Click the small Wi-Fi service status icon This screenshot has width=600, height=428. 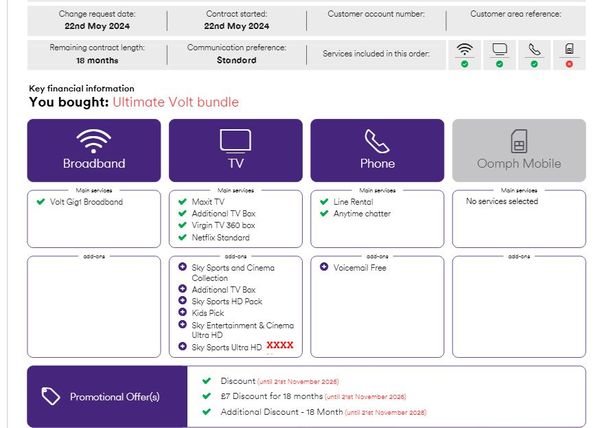point(464,49)
